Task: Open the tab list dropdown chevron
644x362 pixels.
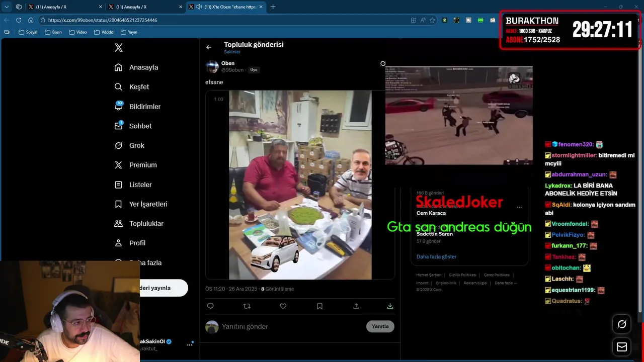Action: pos(7,7)
